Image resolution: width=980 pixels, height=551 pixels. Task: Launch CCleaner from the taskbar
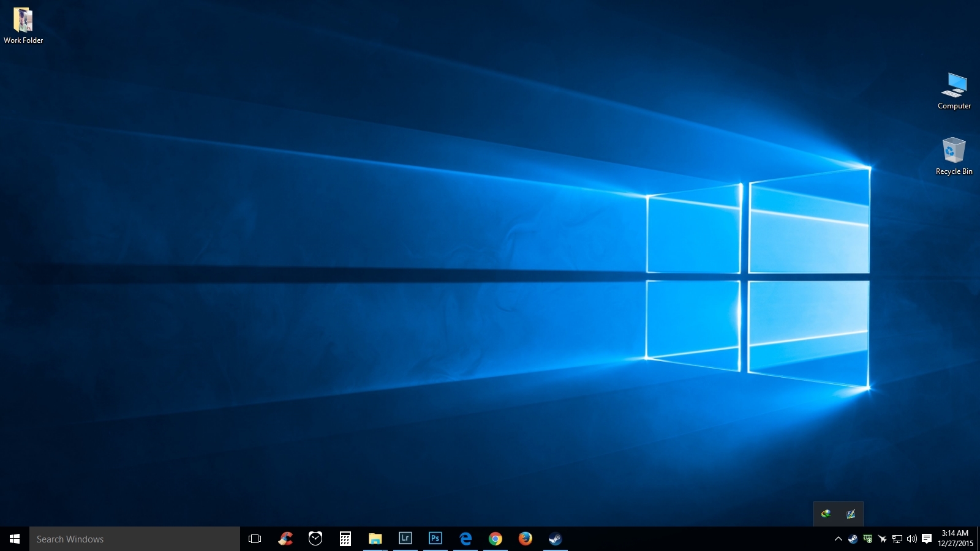tap(285, 539)
